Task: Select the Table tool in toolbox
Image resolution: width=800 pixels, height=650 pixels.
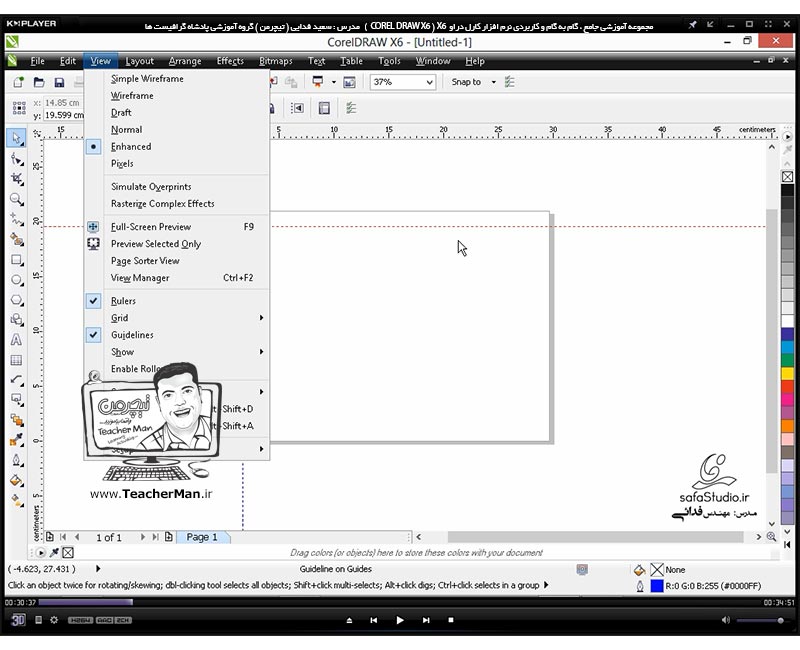Action: (x=16, y=360)
